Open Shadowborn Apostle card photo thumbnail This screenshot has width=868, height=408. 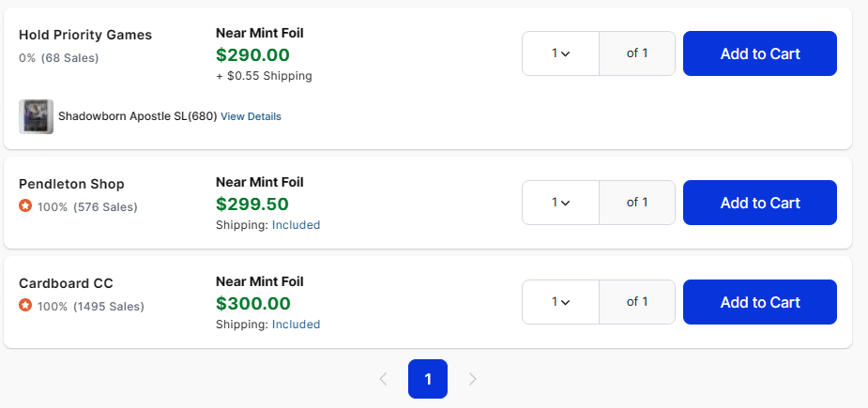(x=36, y=117)
